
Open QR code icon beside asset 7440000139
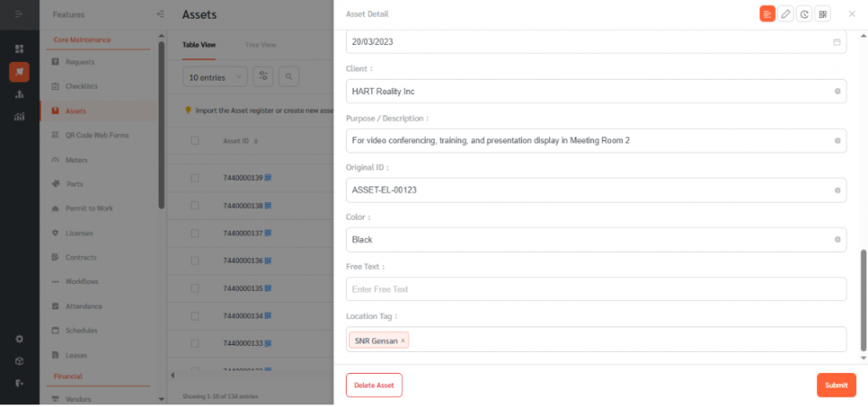(268, 177)
